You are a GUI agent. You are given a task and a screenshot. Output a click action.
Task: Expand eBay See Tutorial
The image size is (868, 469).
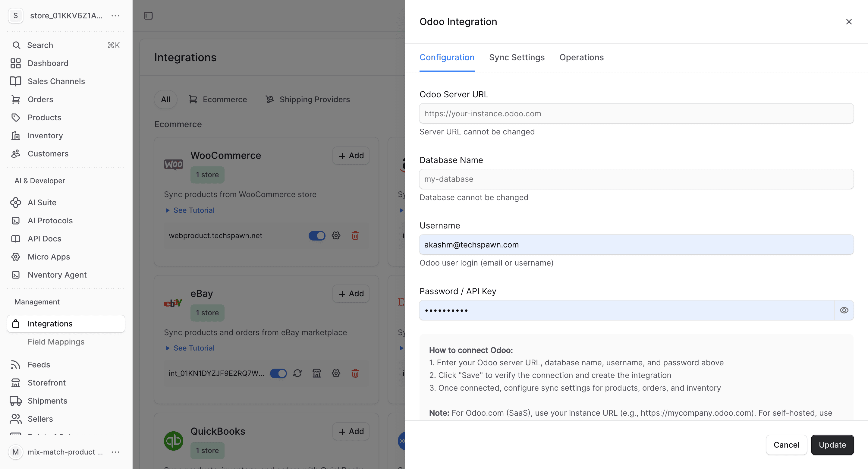pyautogui.click(x=190, y=348)
